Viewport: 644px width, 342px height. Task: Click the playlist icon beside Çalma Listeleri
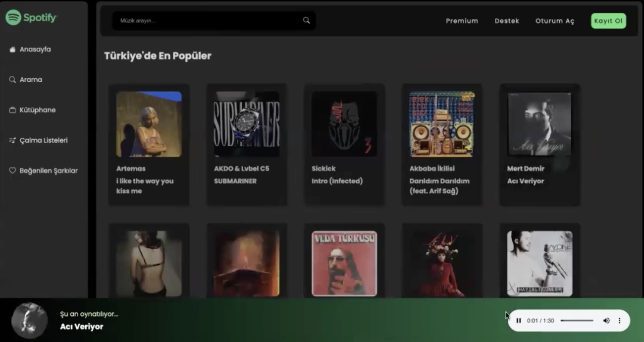point(12,140)
